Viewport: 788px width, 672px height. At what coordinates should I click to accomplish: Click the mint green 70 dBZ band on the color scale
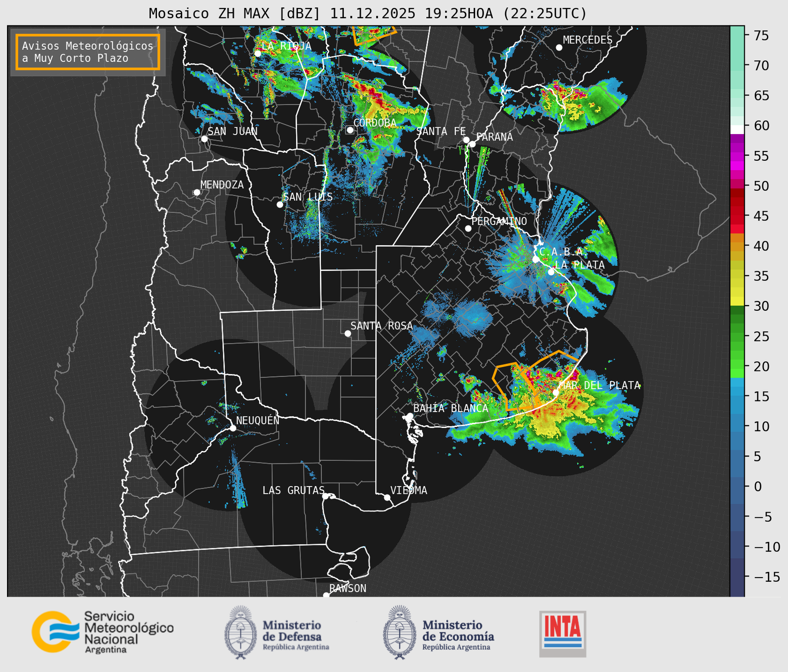click(x=737, y=65)
